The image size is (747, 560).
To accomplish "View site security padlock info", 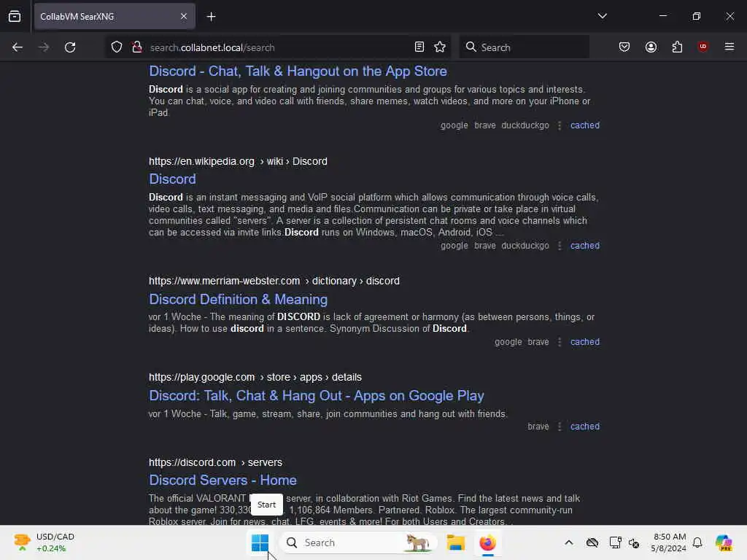I will point(136,47).
